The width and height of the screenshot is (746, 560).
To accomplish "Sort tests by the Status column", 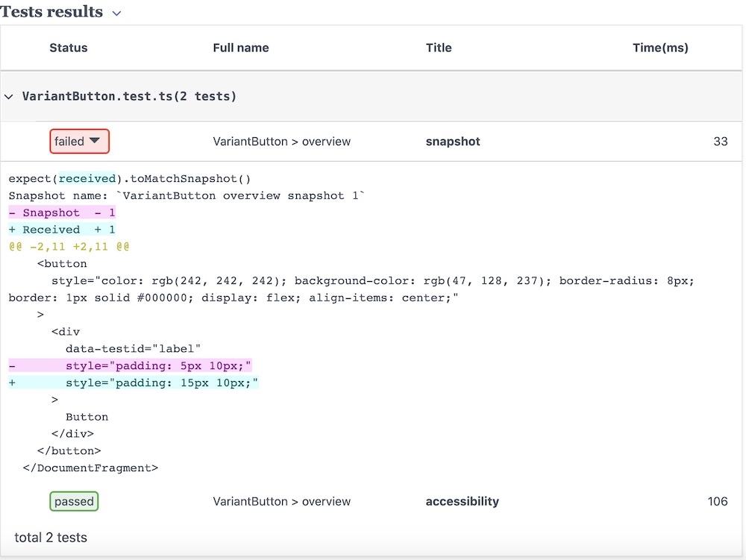I will click(68, 48).
